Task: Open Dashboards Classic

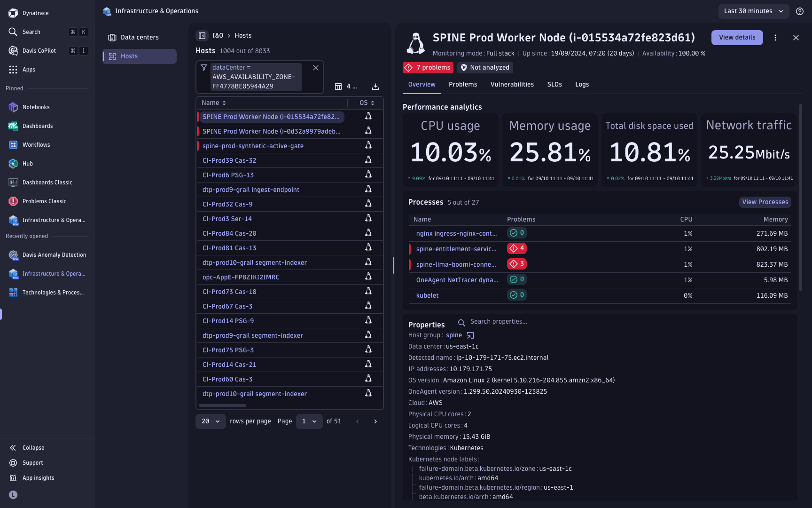Action: click(x=47, y=183)
